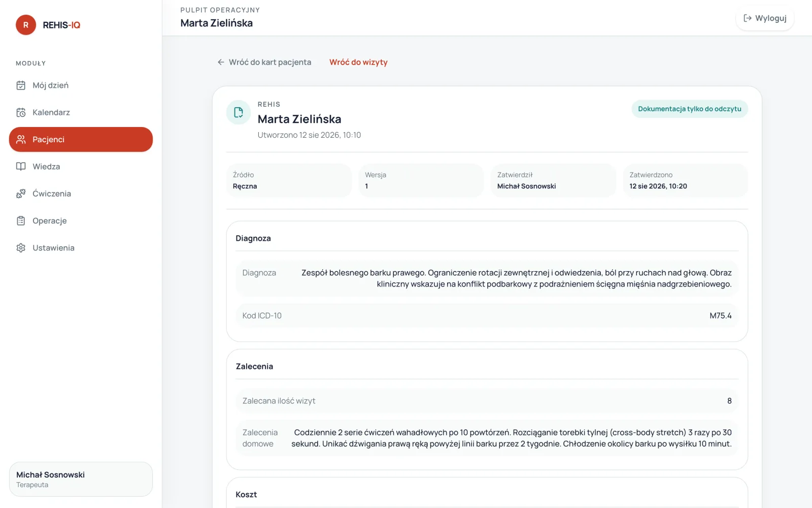Open the Kalendarz module
The width and height of the screenshot is (812, 508).
pos(81,112)
